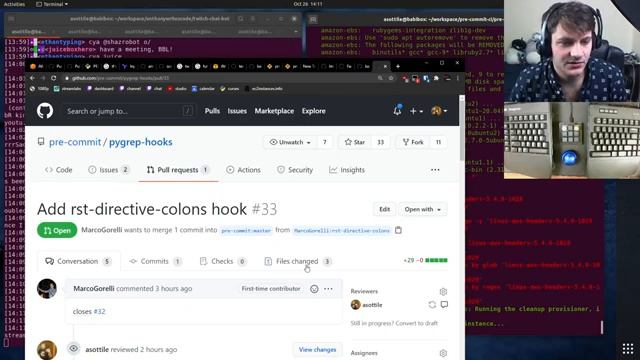Click Pulls in the GitHub header
Image resolution: width=640 pixels, height=360 pixels.
click(212, 111)
